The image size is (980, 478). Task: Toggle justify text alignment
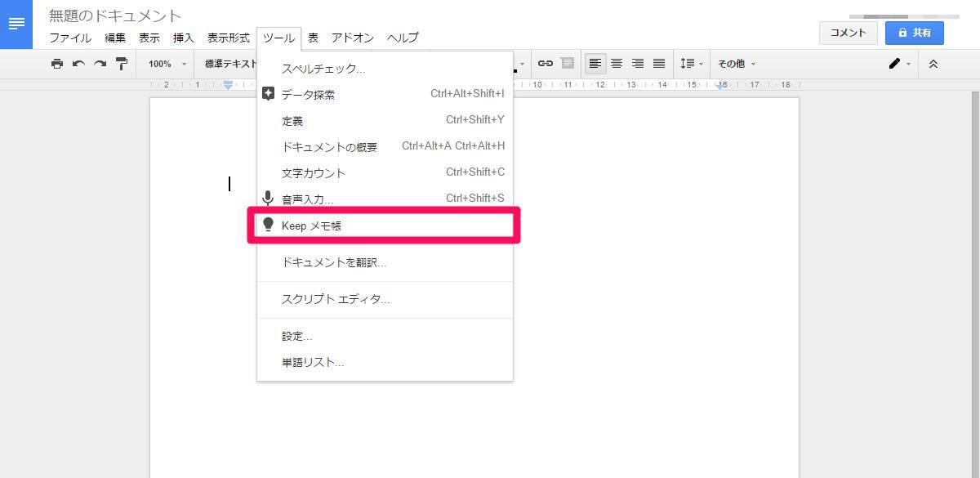(x=659, y=64)
